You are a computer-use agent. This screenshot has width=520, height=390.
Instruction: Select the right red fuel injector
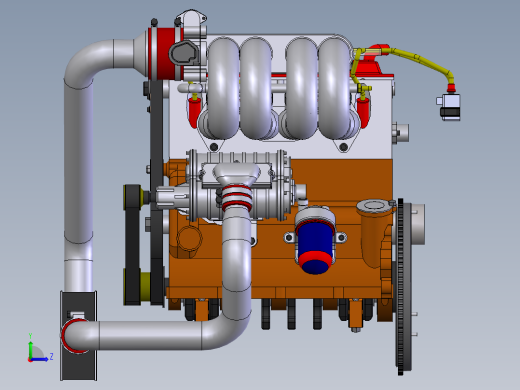364,112
